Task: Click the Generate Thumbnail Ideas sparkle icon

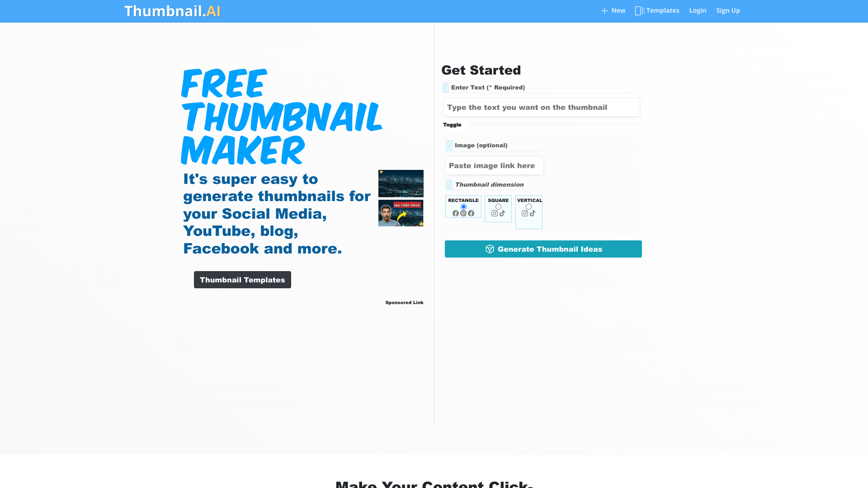Action: [x=489, y=249]
